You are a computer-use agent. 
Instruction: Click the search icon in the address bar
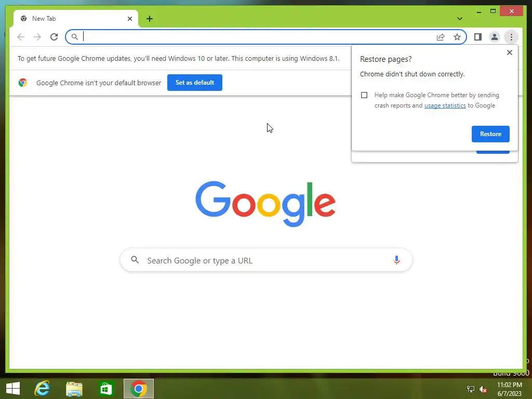tap(74, 37)
